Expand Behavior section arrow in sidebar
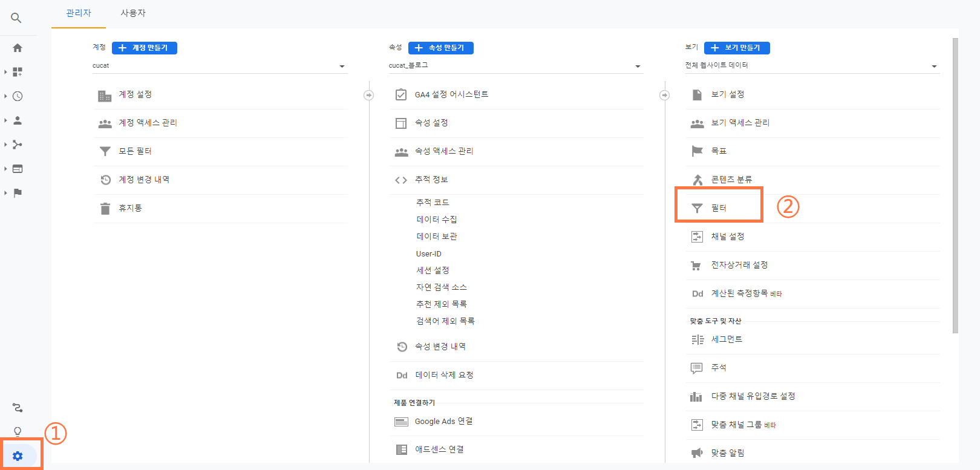The height and width of the screenshot is (470, 980). [x=5, y=169]
